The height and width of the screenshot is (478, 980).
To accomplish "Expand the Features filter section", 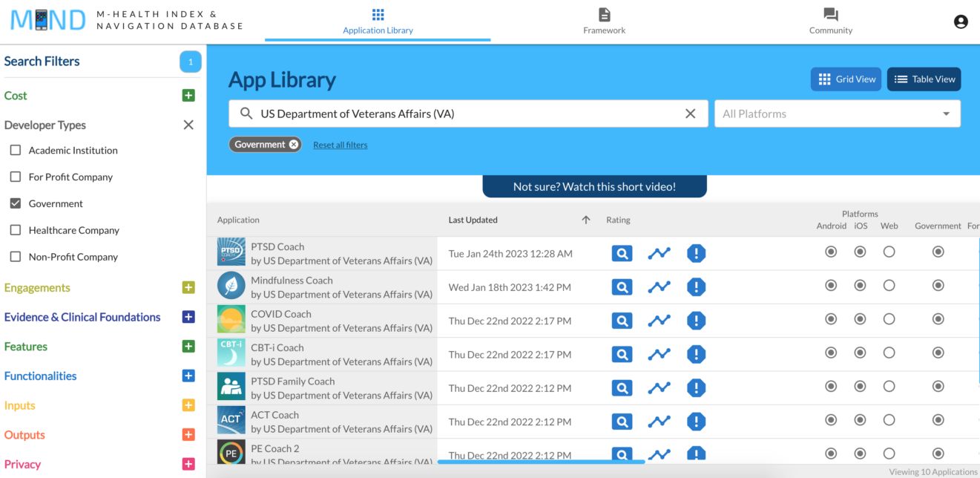I will pos(188,347).
